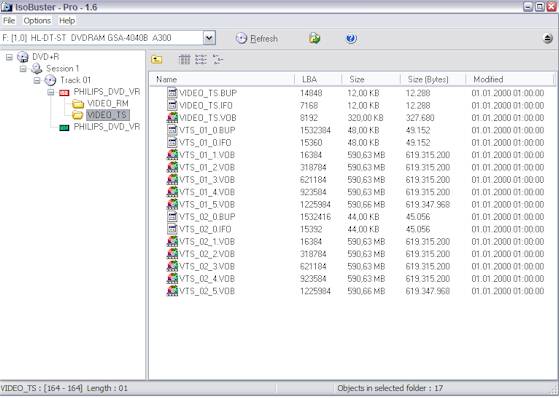The height and width of the screenshot is (398, 560).
Task: Select the red PHILIPS_DVD_VR file system
Action: [x=106, y=92]
